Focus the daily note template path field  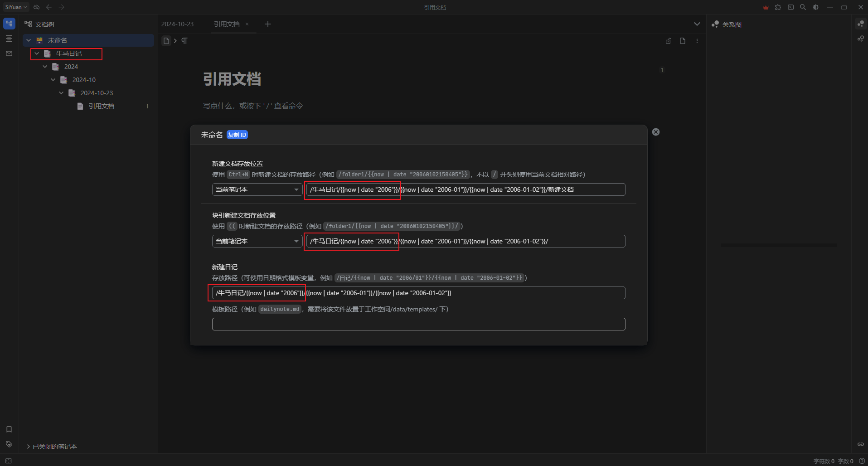pos(418,324)
